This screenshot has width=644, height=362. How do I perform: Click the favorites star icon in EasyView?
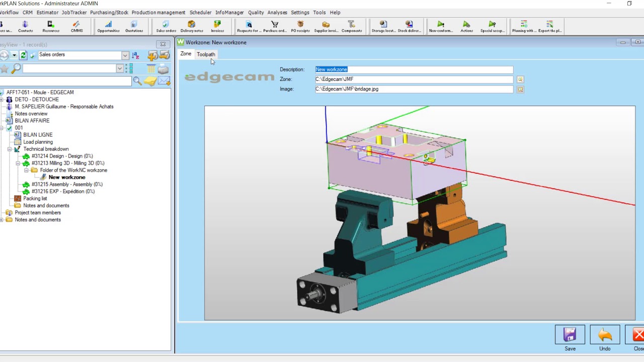coord(5,68)
